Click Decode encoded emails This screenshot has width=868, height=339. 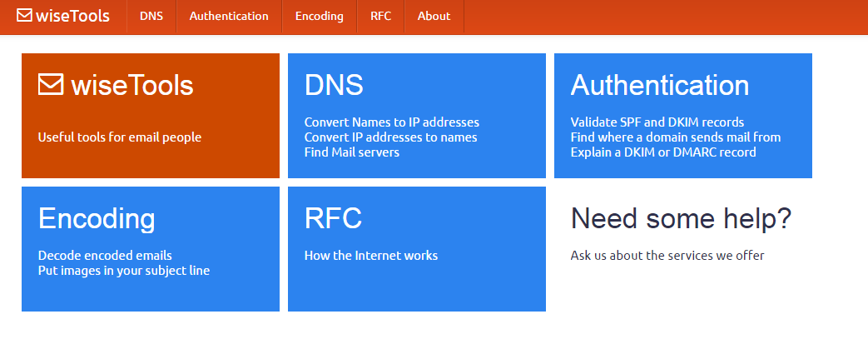coord(105,256)
